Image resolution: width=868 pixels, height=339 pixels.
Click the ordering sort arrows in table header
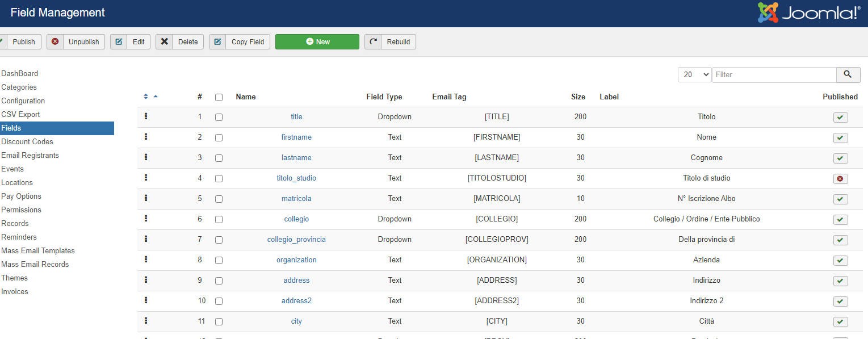coord(146,97)
